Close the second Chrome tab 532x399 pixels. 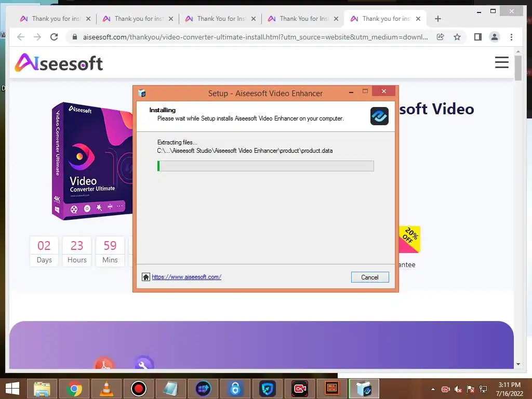point(171,19)
